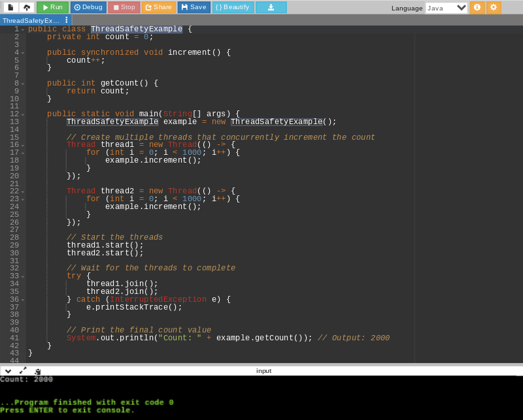Click line number 41 in the gutter
The height and width of the screenshot is (420, 523).
14,338
